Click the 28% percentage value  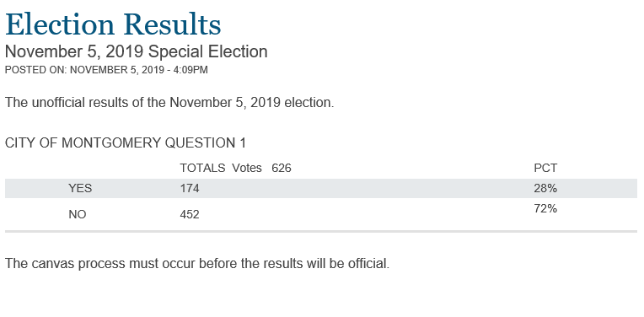pyautogui.click(x=545, y=189)
